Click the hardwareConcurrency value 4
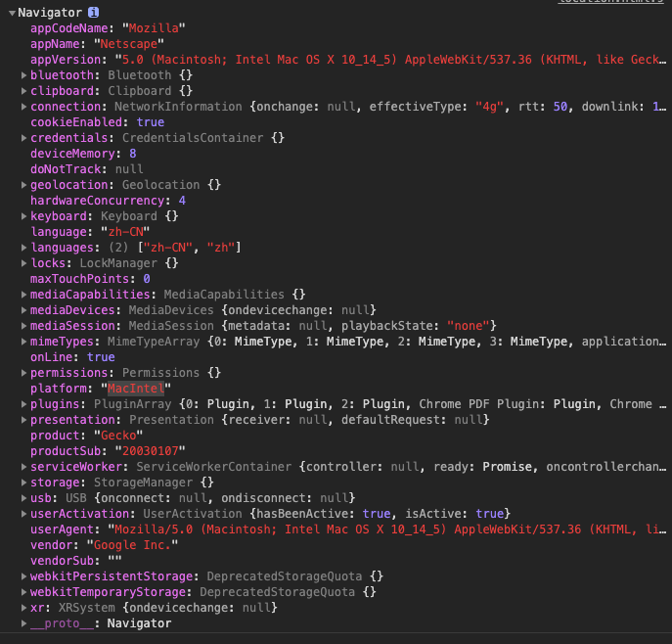The image size is (672, 644). pyautogui.click(x=182, y=201)
